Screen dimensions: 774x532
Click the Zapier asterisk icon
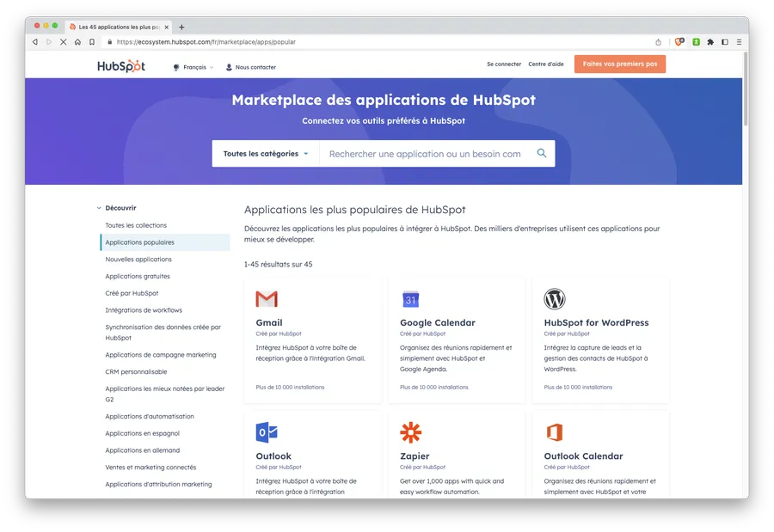click(411, 432)
